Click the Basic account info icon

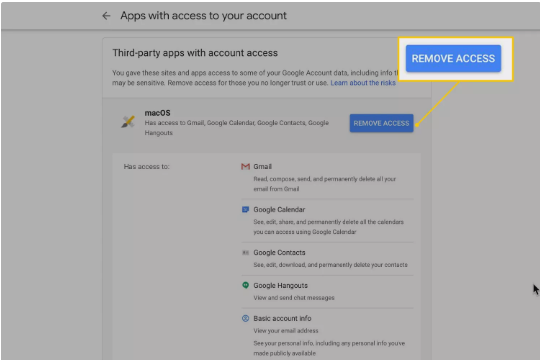[245, 318]
